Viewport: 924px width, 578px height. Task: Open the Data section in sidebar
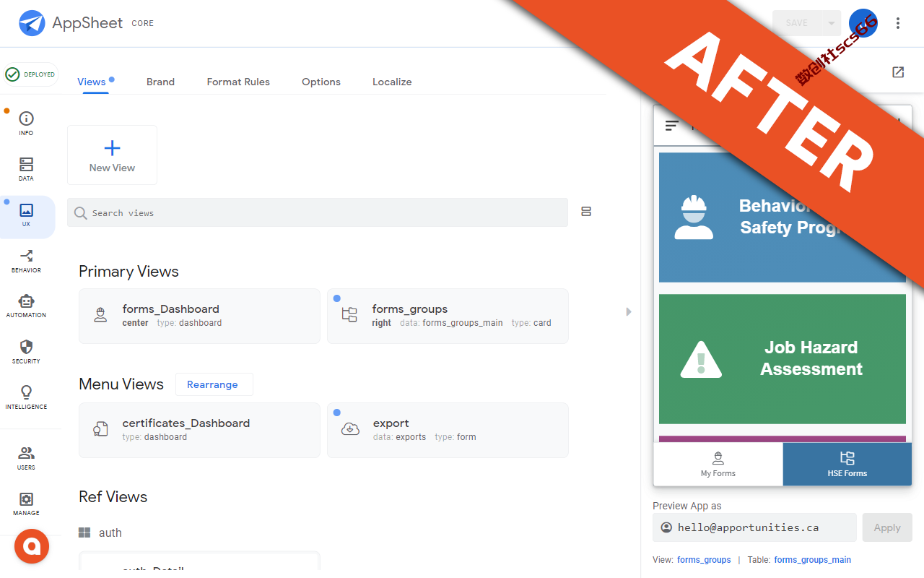click(x=26, y=169)
